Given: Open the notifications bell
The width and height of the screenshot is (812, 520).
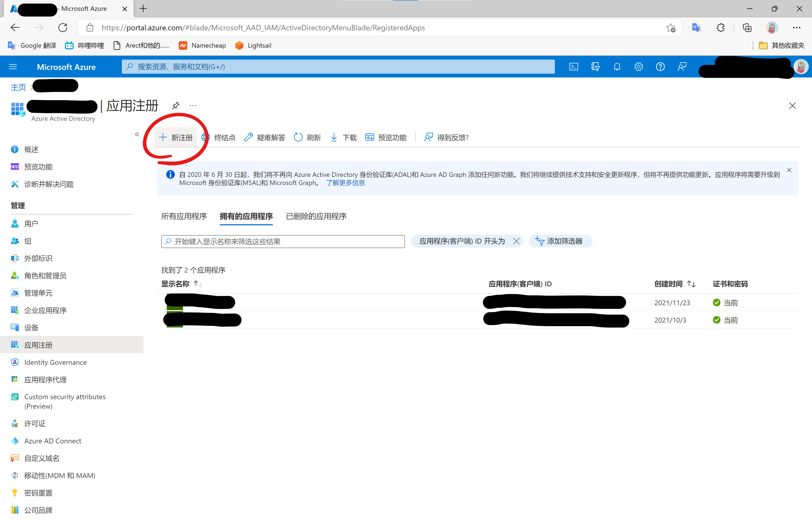Looking at the screenshot, I should click(x=617, y=67).
